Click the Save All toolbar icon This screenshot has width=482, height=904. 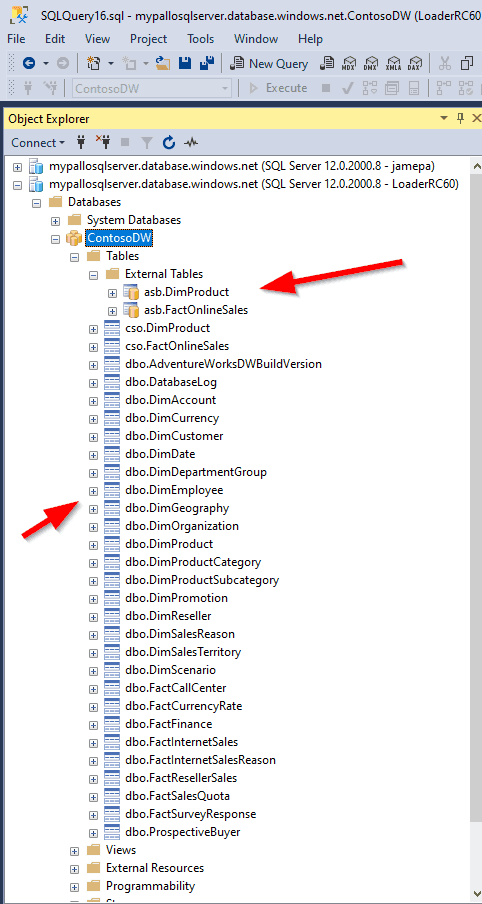(206, 63)
